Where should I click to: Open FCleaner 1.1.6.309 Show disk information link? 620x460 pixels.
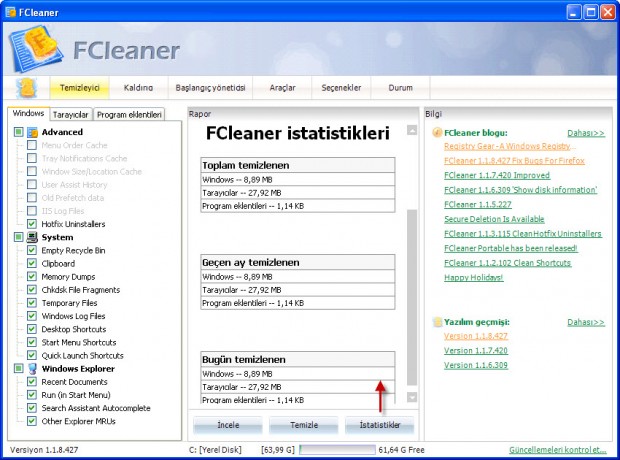pos(520,190)
